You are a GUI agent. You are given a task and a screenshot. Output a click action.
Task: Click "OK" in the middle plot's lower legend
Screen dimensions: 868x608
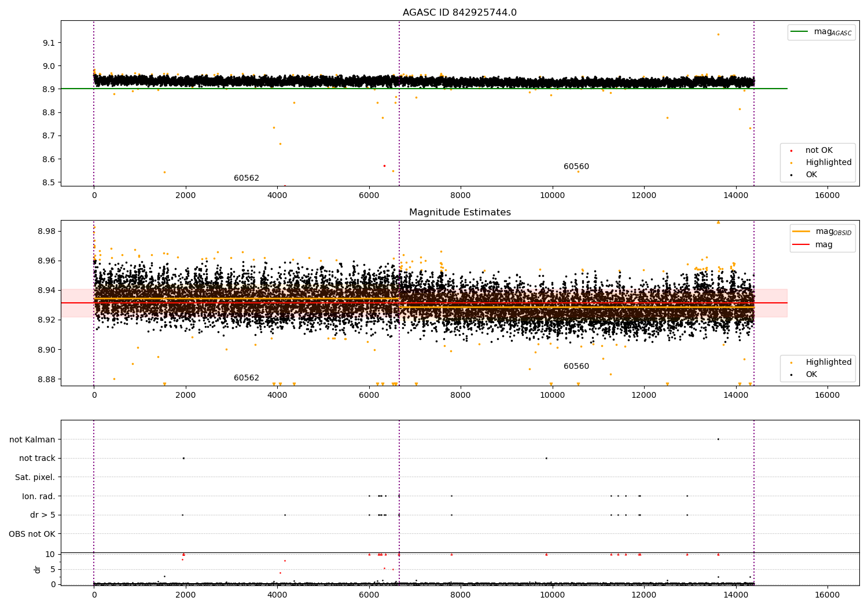point(811,375)
